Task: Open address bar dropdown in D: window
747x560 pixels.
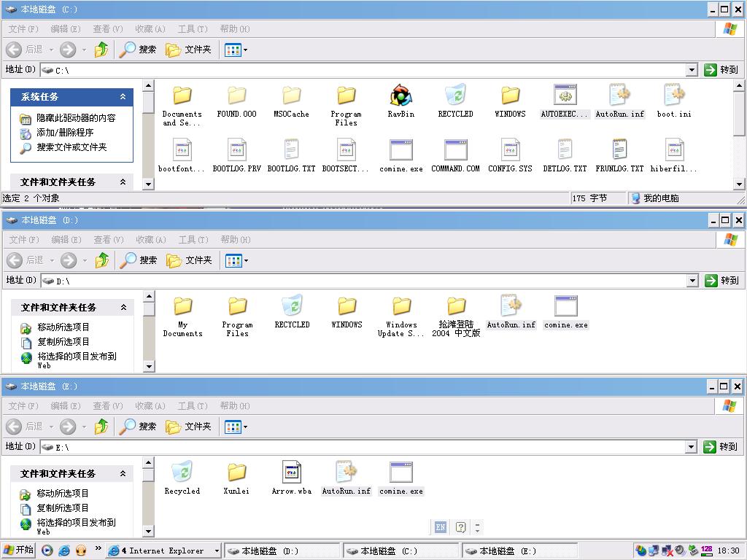Action: [x=693, y=281]
